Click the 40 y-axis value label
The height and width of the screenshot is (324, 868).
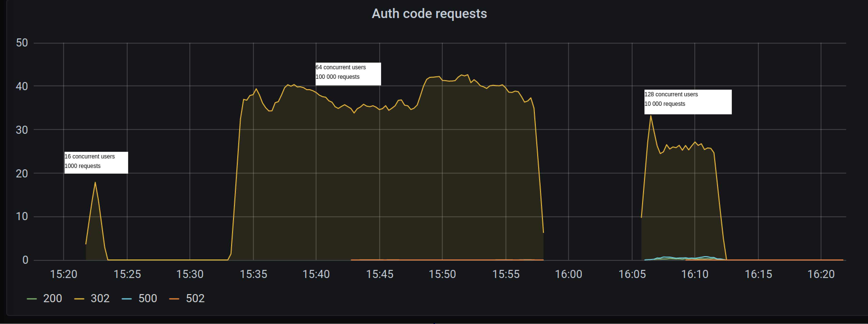[x=22, y=86]
